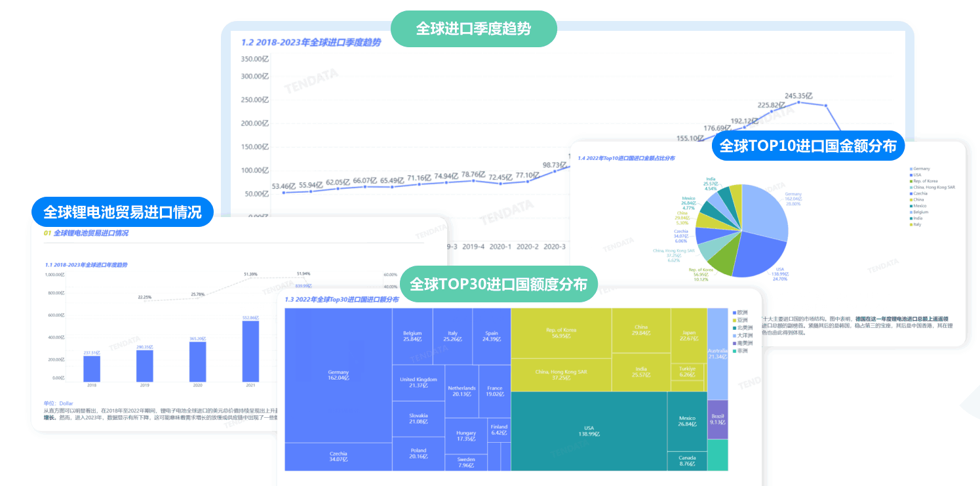Switch to the 全球进口季度趋势 section header
Image resolution: width=980 pixels, height=486 pixels.
[473, 28]
